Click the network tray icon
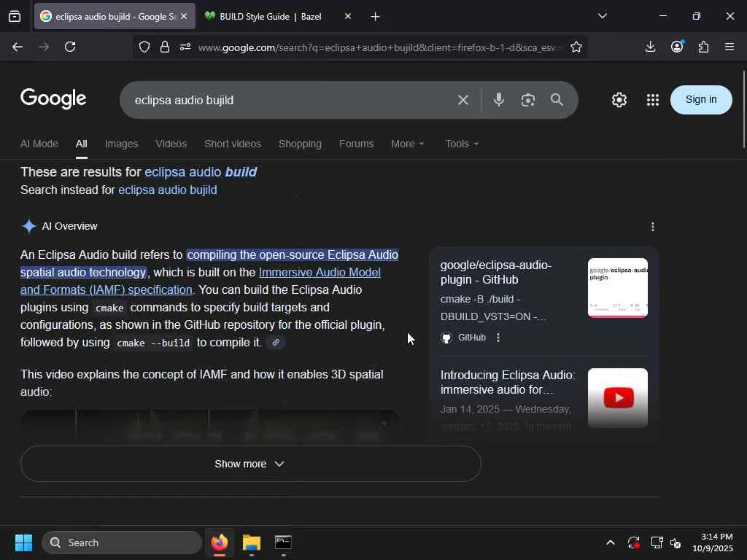The image size is (747, 560). point(657,542)
